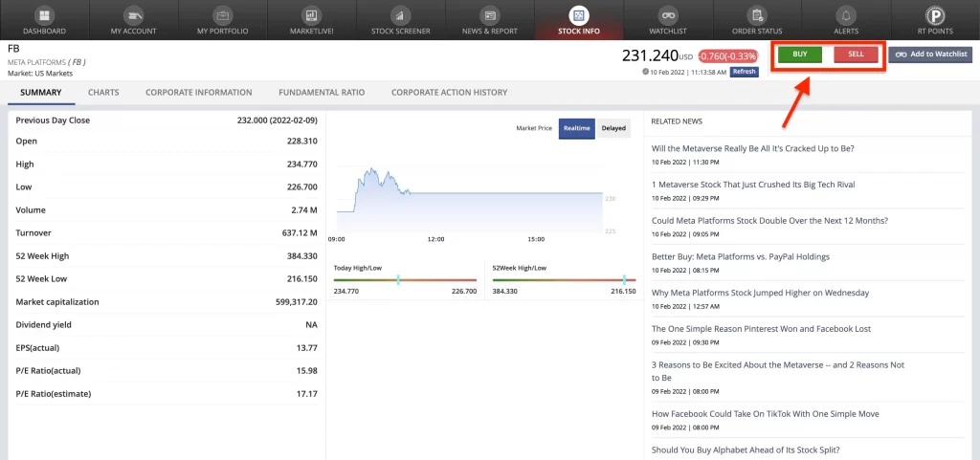
Task: Select Realtime market price
Action: pos(577,128)
